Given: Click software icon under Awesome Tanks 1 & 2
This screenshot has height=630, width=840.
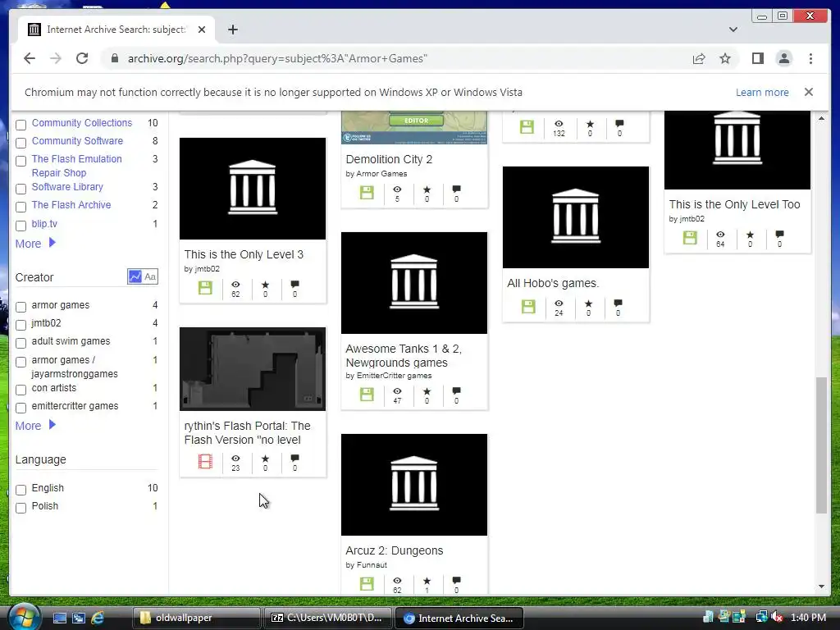Looking at the screenshot, I should click(367, 395).
